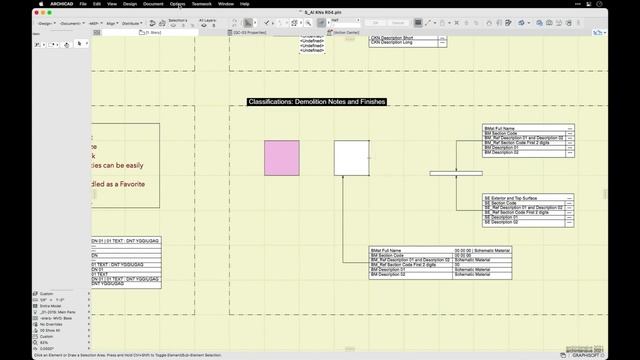
Task: Open the Edit menu
Action: point(97,4)
